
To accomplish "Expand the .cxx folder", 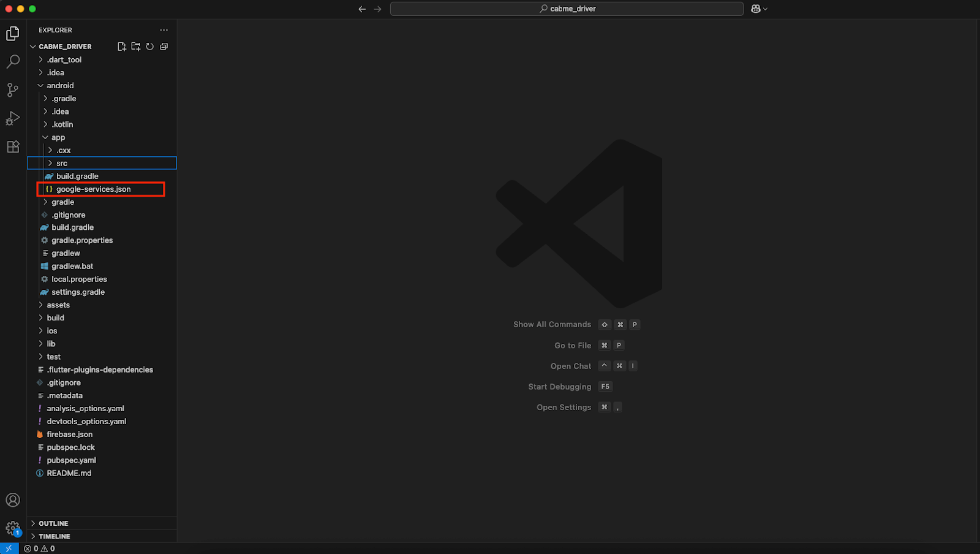I will pos(102,150).
